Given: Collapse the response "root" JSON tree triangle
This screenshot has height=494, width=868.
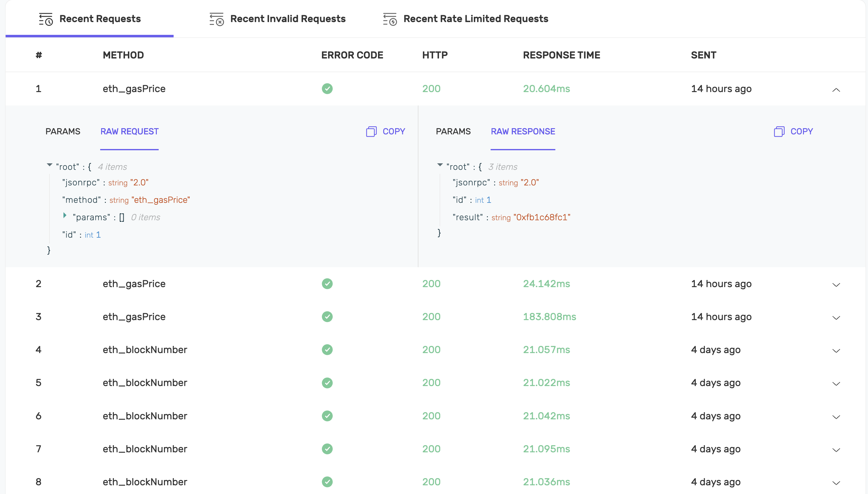Looking at the screenshot, I should point(440,165).
